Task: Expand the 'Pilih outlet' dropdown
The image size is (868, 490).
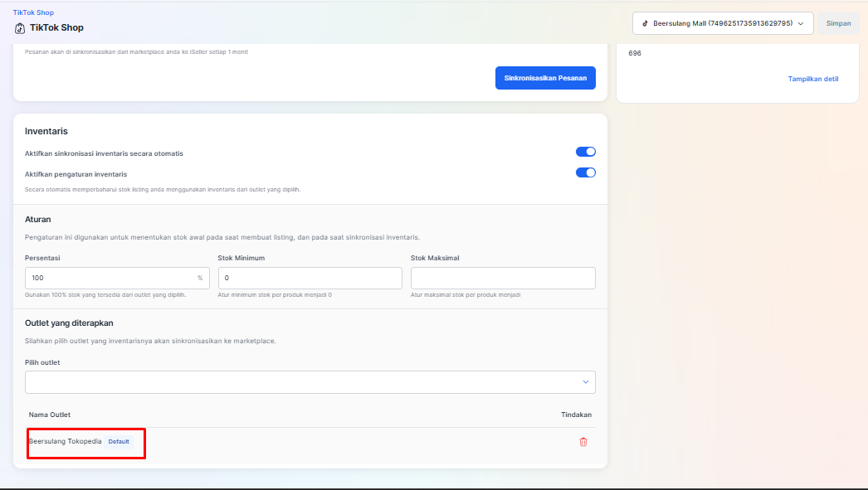Action: pos(310,382)
